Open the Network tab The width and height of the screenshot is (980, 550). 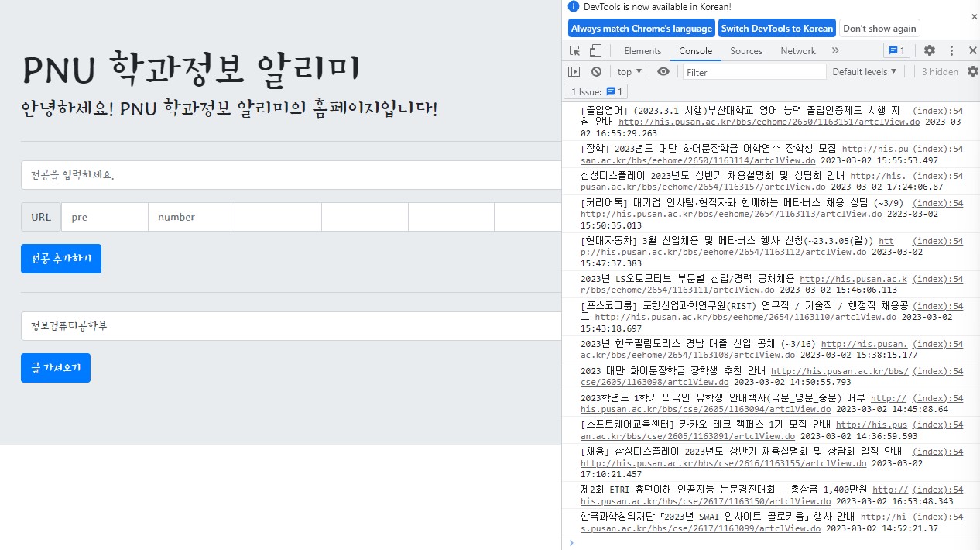798,51
